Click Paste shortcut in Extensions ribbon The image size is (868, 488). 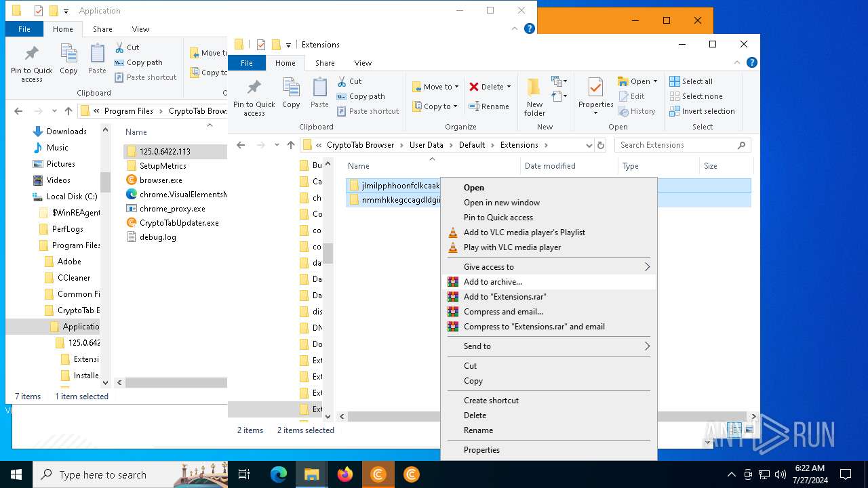(x=368, y=111)
